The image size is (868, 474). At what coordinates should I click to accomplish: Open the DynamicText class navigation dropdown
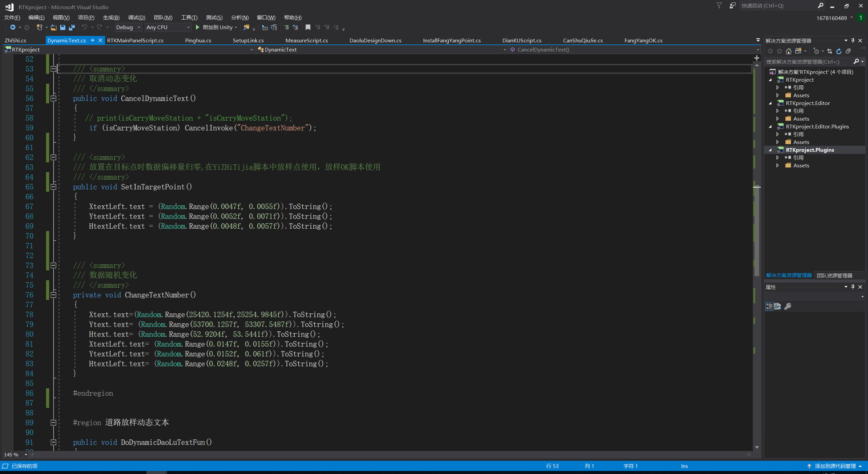tap(382, 50)
